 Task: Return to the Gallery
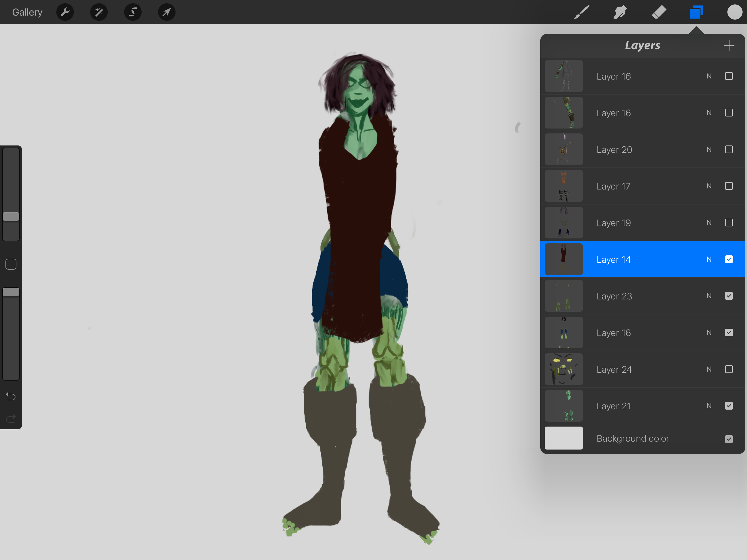pos(27,12)
